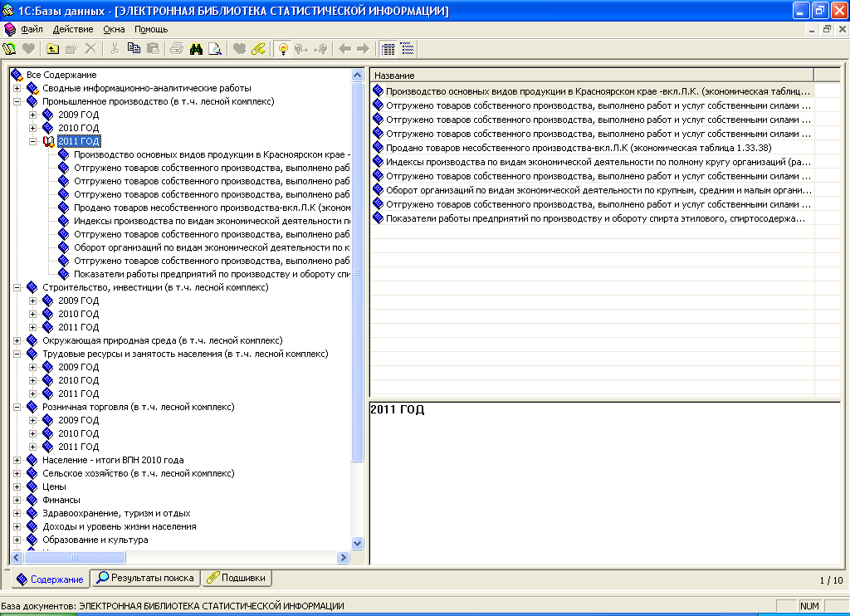This screenshot has width=850, height=616.
Task: Click document icon of Индексы производства list row
Action: point(378,162)
